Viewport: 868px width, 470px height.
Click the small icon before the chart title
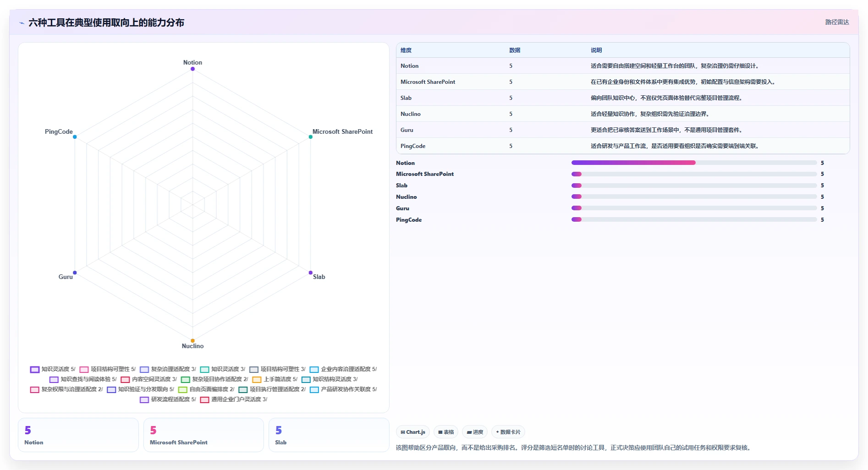pos(22,23)
